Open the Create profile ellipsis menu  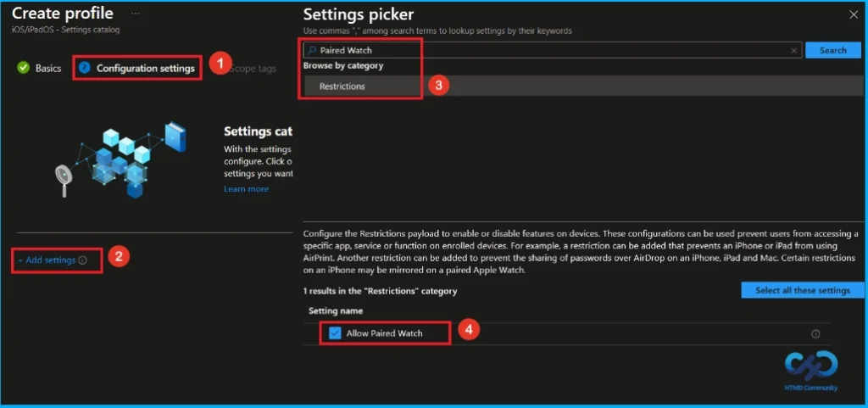(x=135, y=14)
